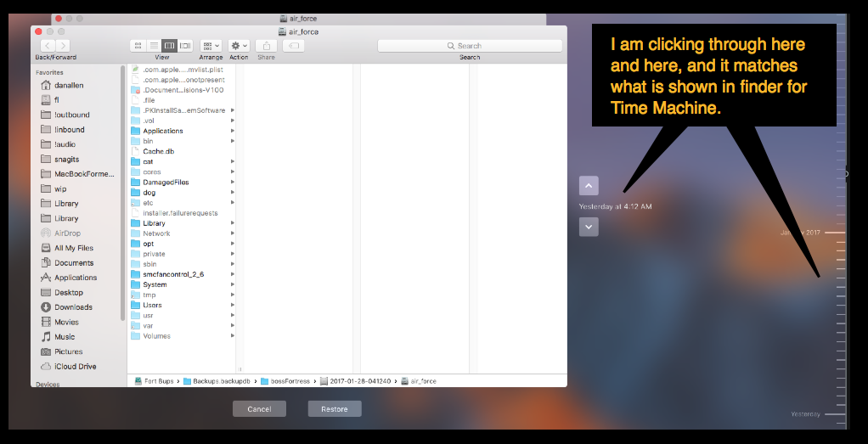
Task: Switch to cover flow view
Action: coord(185,45)
